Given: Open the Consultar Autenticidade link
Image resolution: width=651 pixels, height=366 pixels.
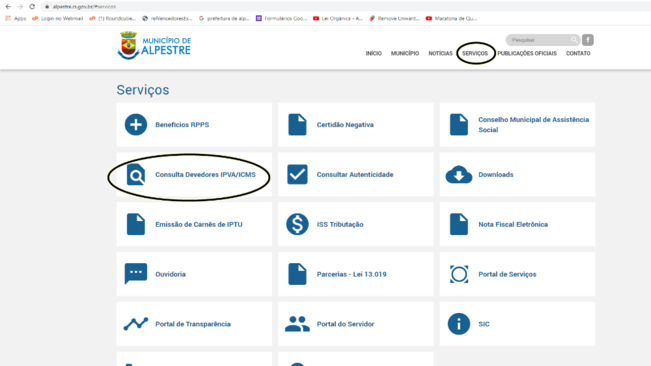Looking at the screenshot, I should (355, 174).
